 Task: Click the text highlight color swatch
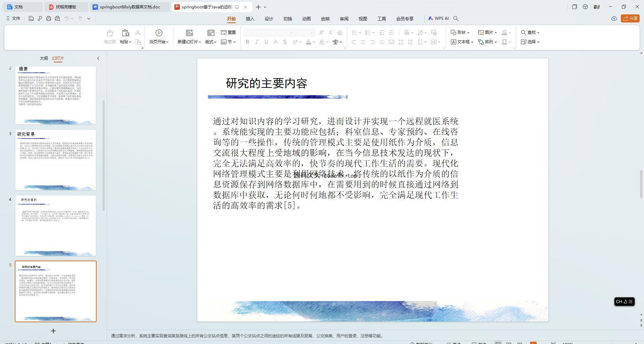(322, 42)
